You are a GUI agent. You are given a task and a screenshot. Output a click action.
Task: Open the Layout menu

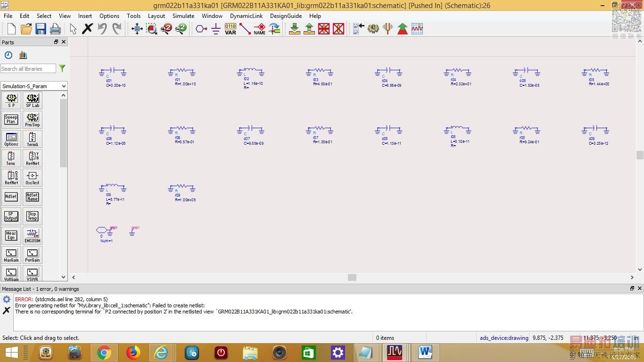click(157, 16)
